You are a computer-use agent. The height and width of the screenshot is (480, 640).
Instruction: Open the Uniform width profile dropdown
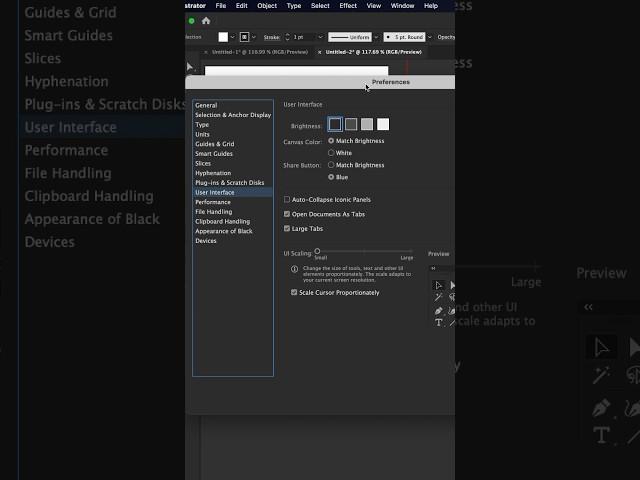pyautogui.click(x=376, y=37)
